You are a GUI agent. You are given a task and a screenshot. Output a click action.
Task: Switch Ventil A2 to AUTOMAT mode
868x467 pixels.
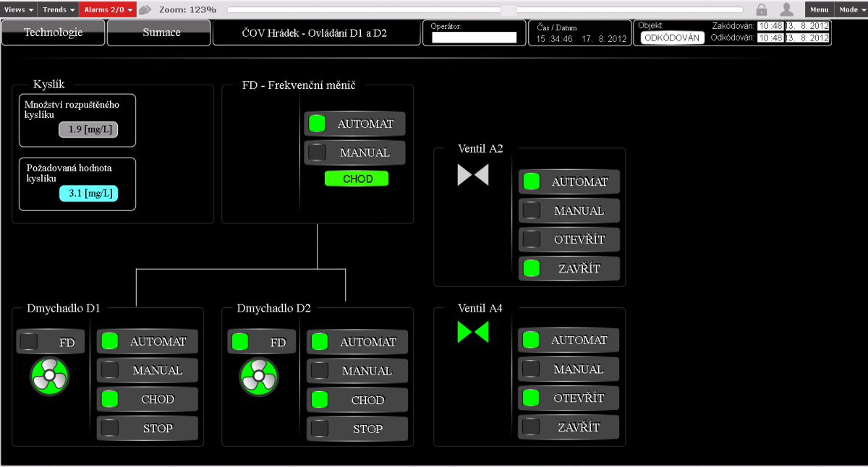(x=569, y=181)
